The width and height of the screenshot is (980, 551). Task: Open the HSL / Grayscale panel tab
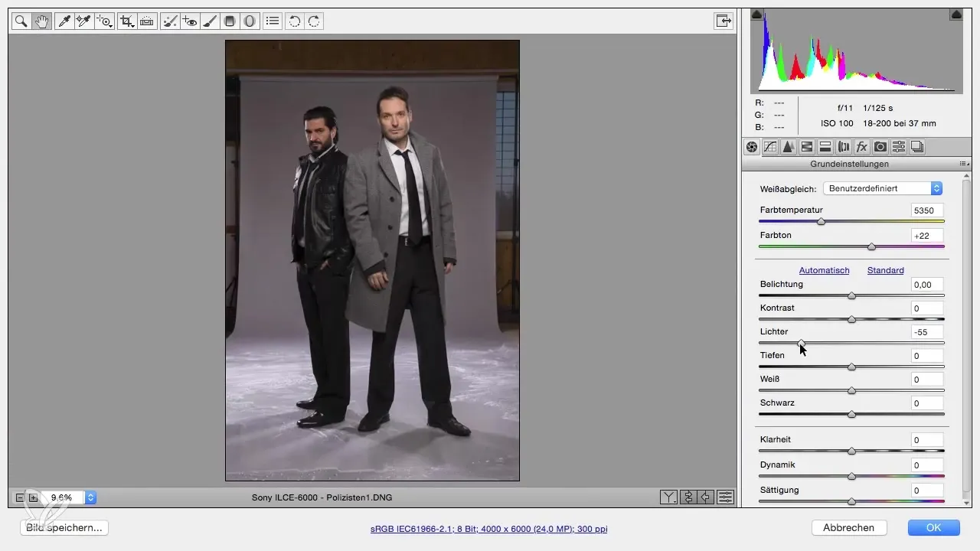point(807,147)
